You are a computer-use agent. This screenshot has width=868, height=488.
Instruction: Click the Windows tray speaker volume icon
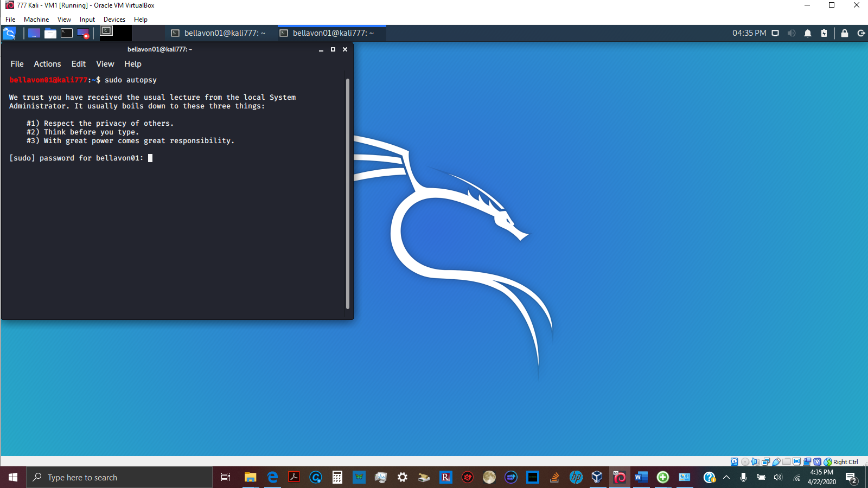pyautogui.click(x=778, y=477)
